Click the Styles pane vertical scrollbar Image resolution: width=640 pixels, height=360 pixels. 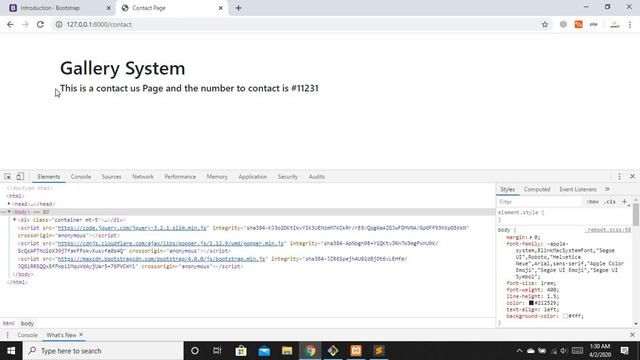coord(636,215)
